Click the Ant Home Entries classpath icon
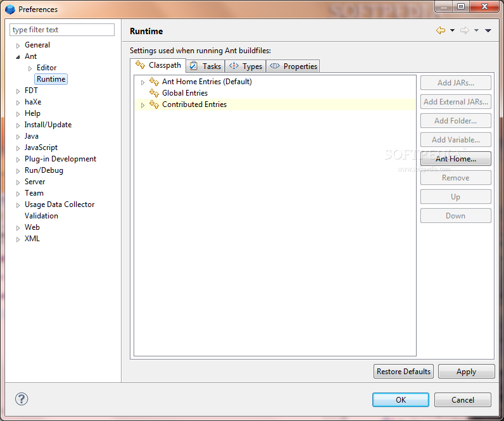 (154, 82)
